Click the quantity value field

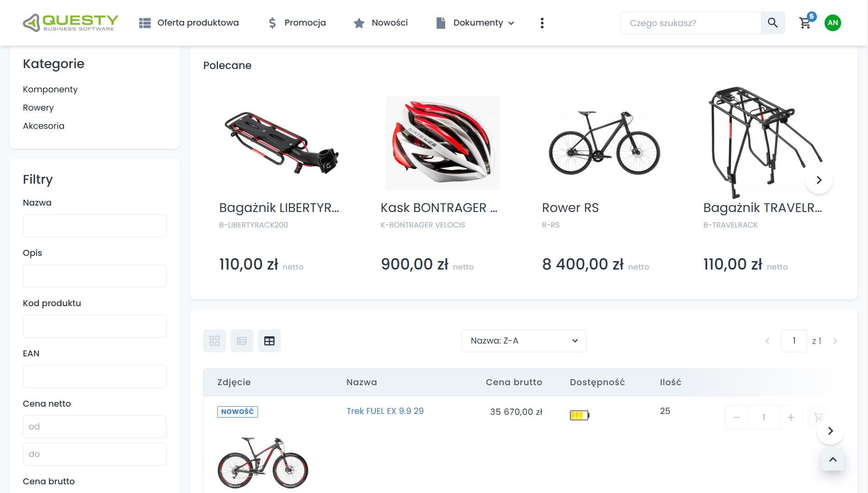[763, 417]
